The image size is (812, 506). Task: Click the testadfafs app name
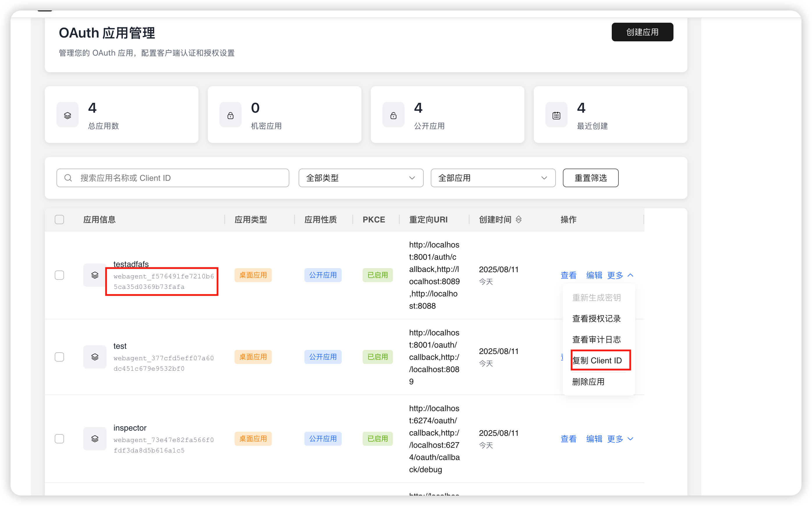[131, 264]
